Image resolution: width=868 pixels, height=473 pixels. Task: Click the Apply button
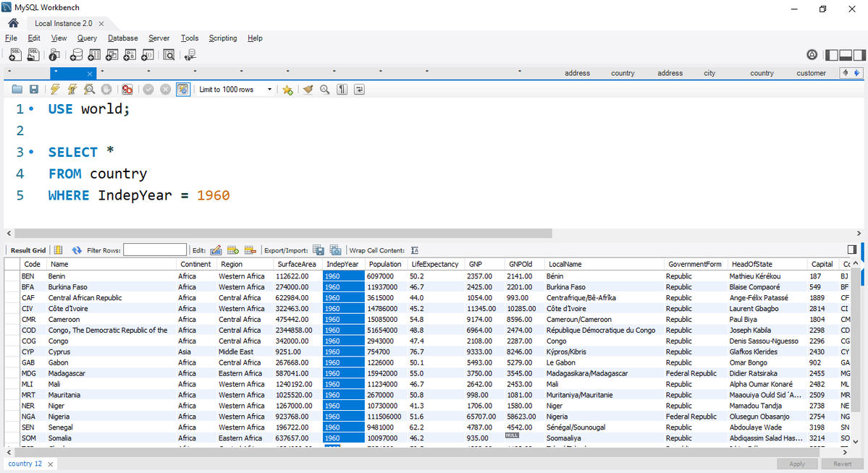pyautogui.click(x=796, y=464)
